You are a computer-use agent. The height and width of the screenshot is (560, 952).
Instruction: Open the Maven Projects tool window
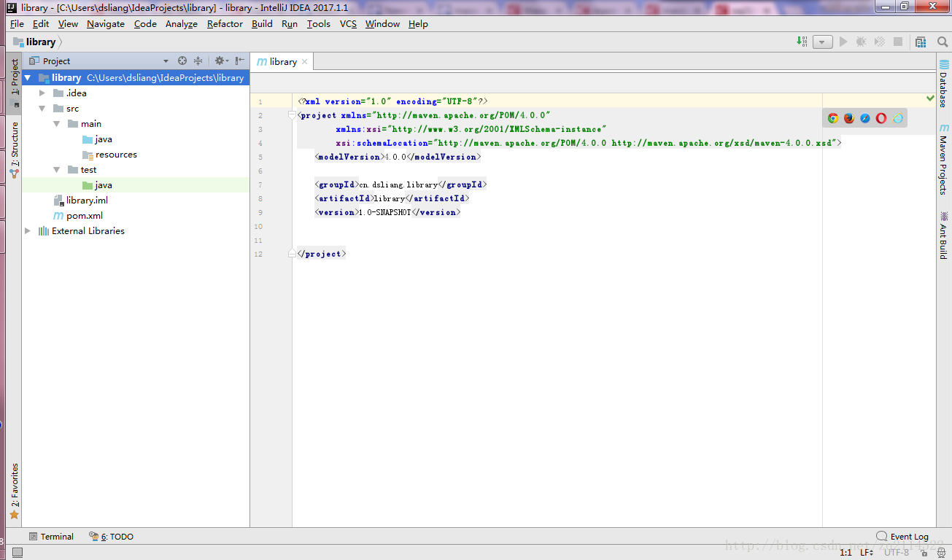[944, 159]
